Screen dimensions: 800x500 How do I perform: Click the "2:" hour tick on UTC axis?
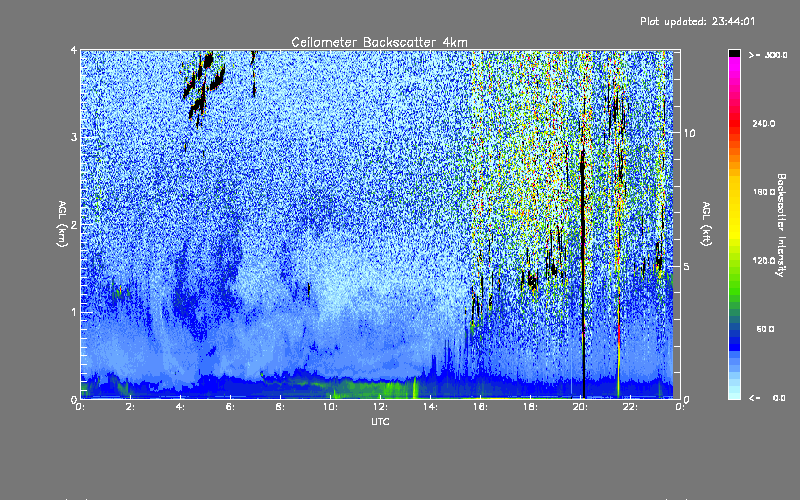[130, 407]
